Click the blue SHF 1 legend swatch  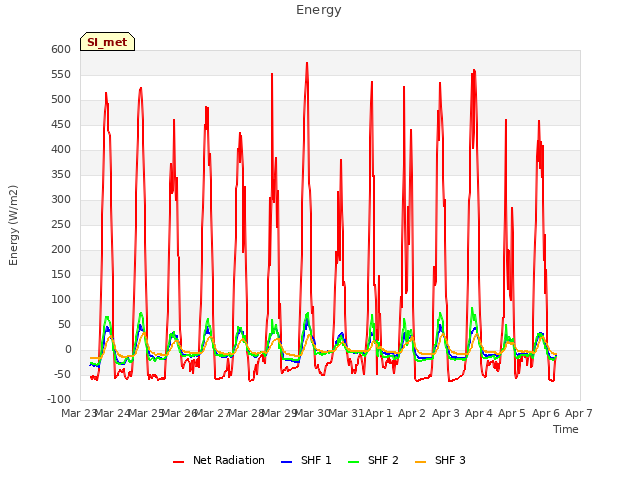click(287, 462)
